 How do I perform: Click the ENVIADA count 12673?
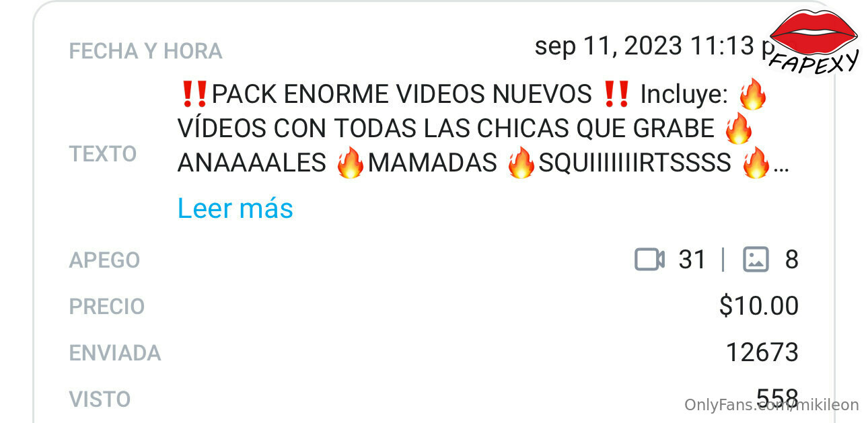click(x=762, y=352)
